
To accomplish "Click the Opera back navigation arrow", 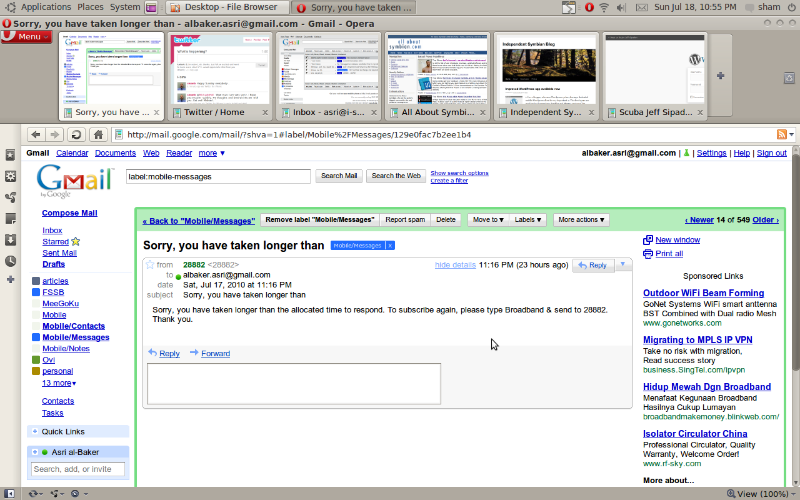I will pyautogui.click(x=36, y=135).
